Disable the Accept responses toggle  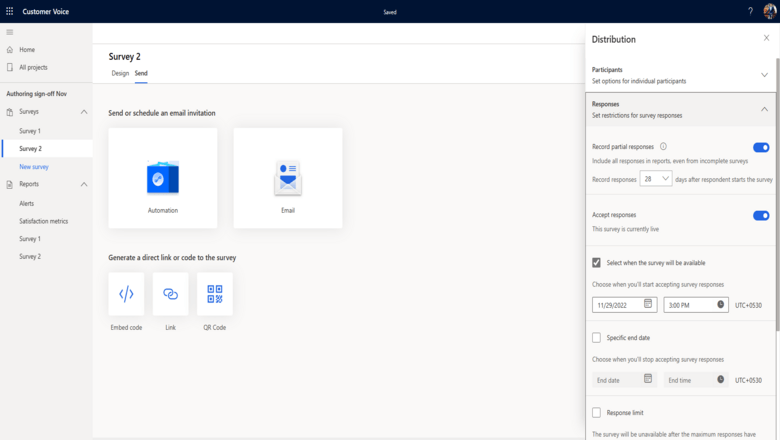(761, 215)
